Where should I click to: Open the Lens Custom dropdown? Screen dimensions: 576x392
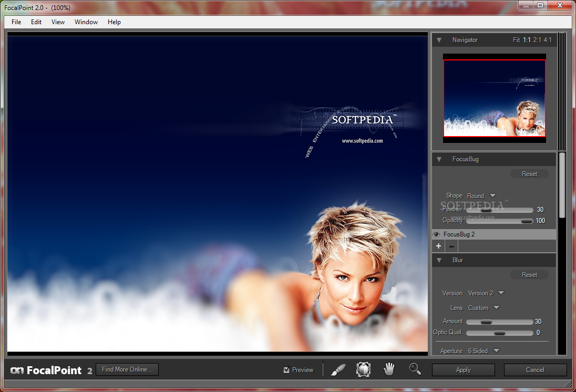pyautogui.click(x=484, y=308)
